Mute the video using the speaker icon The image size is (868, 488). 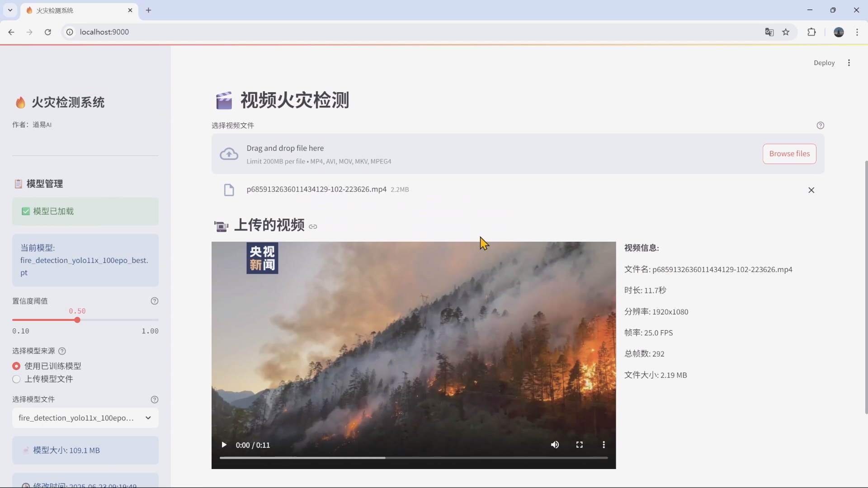[555, 445]
